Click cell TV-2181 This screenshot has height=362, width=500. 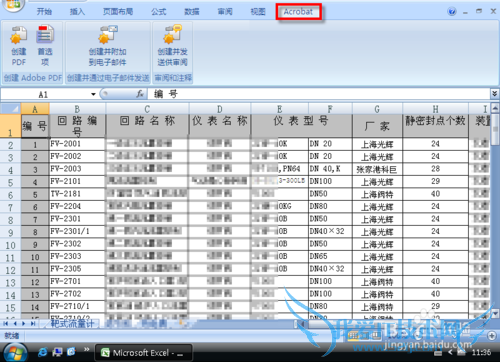[77, 194]
